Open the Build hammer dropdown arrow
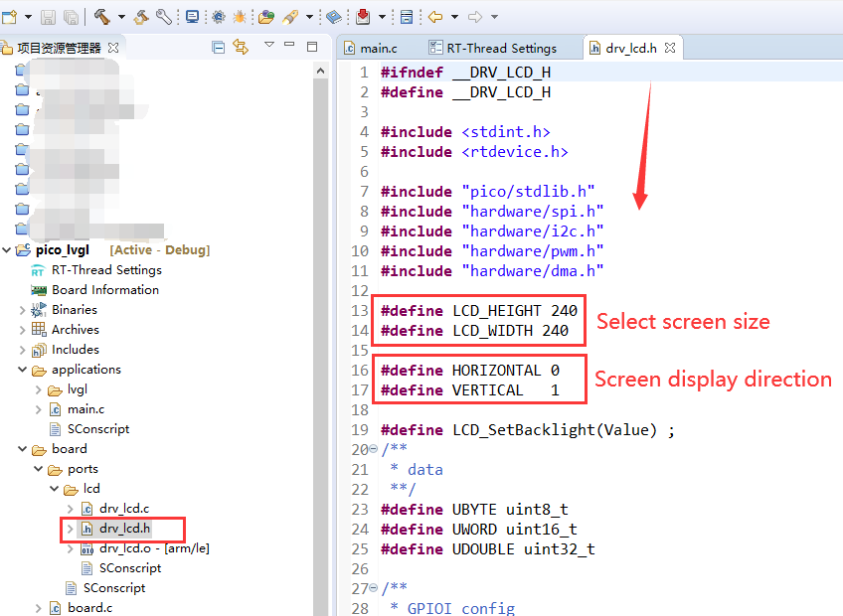 (x=121, y=17)
